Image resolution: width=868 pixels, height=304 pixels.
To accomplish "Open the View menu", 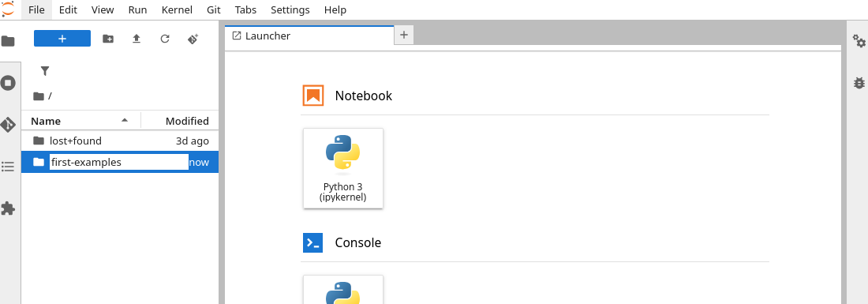I will coord(103,10).
